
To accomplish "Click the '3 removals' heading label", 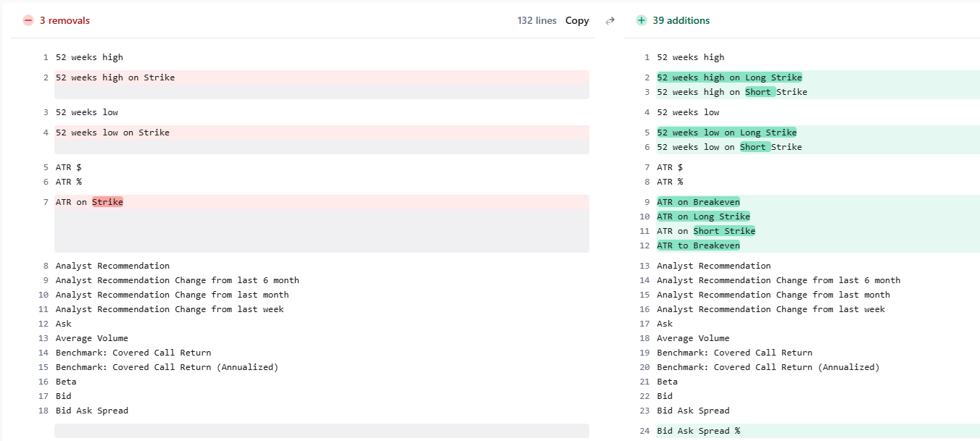I will 65,20.
